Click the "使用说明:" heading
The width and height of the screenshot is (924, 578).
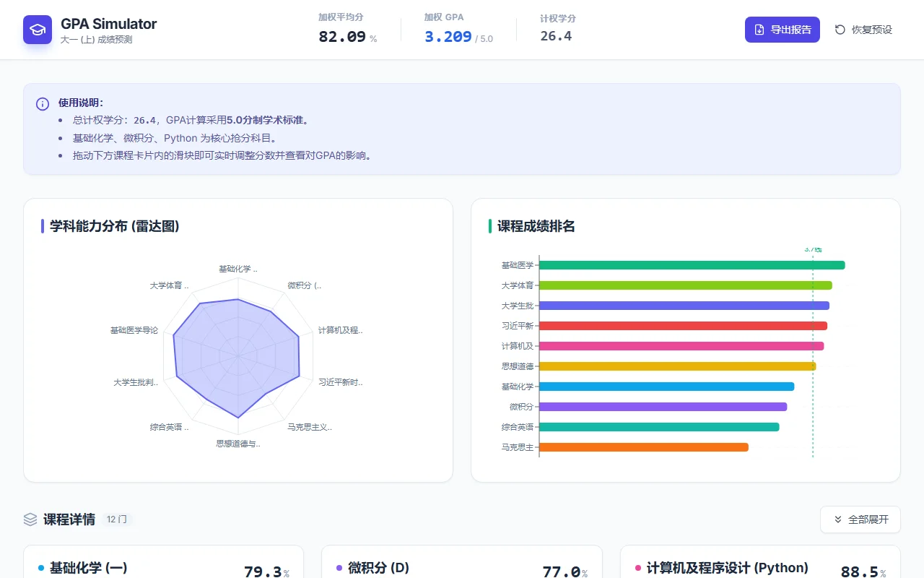pyautogui.click(x=81, y=103)
